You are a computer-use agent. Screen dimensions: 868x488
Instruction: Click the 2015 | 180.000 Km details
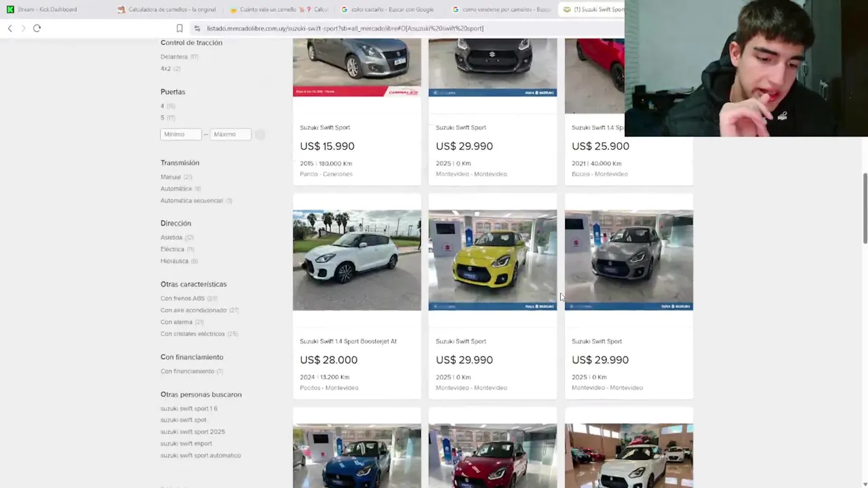325,163
